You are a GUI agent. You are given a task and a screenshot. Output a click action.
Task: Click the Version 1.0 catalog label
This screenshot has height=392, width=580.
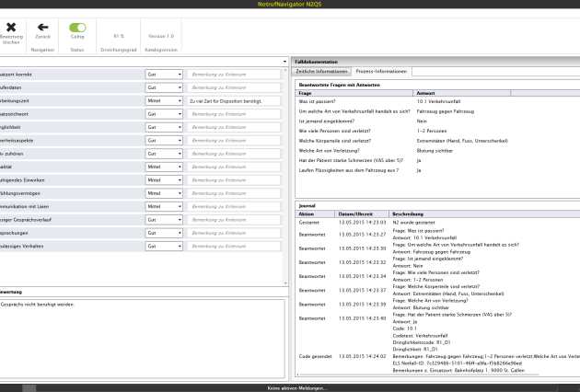[x=161, y=36]
